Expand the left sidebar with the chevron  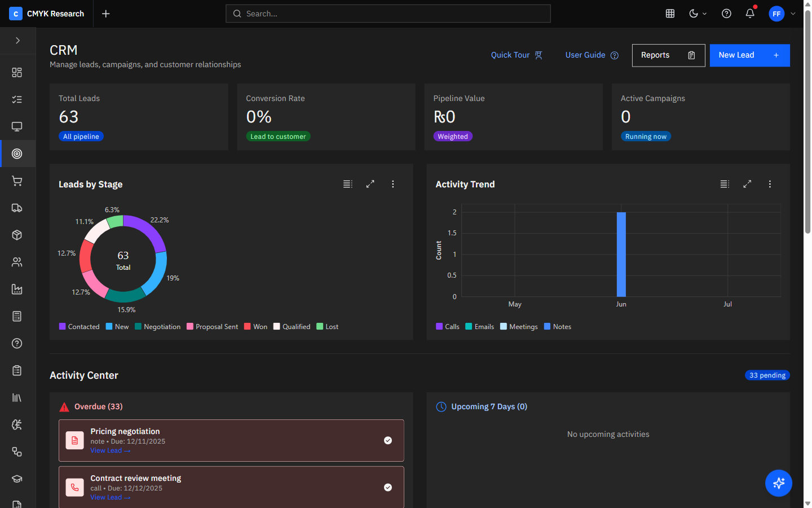pyautogui.click(x=17, y=41)
